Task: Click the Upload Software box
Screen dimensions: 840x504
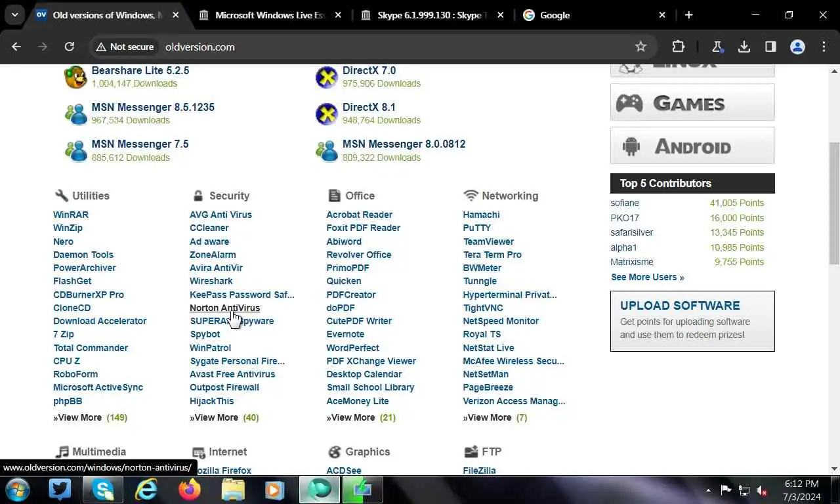Action: [x=692, y=321]
